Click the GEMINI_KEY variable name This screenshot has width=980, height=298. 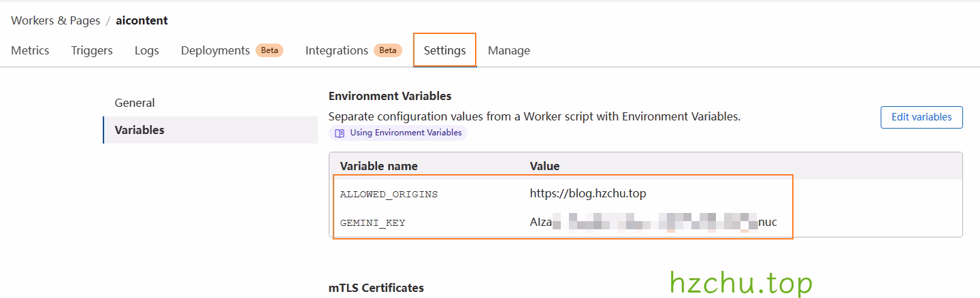[x=372, y=222]
